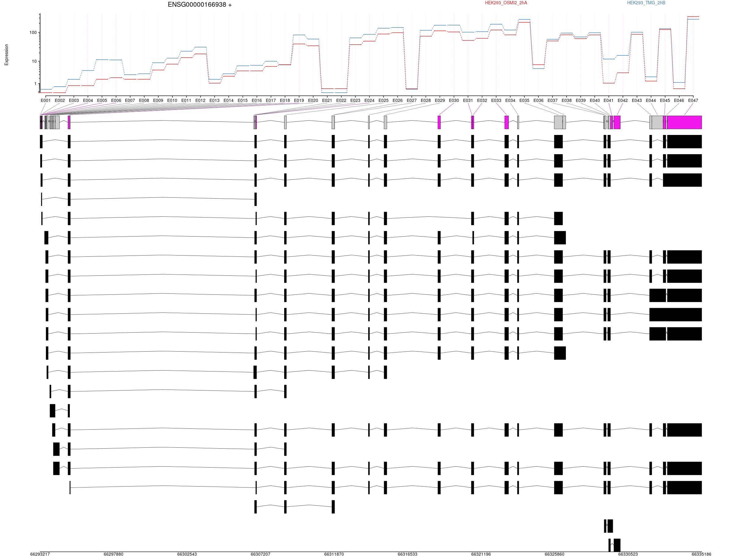Image resolution: width=735 pixels, height=560 pixels.
Task: Click exon label E031
Action: pos(468,100)
